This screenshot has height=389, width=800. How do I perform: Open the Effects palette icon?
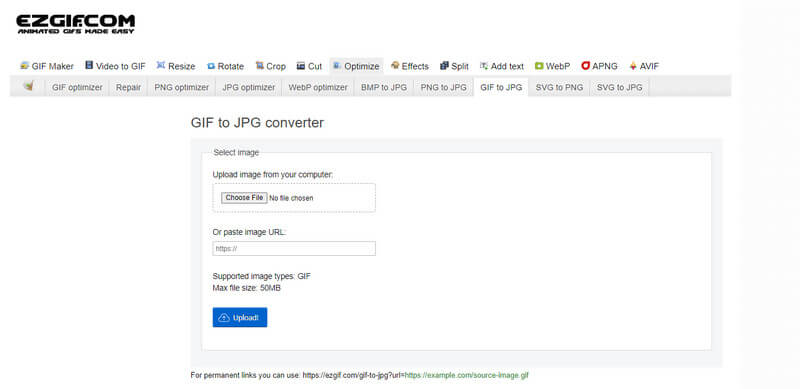coord(395,65)
